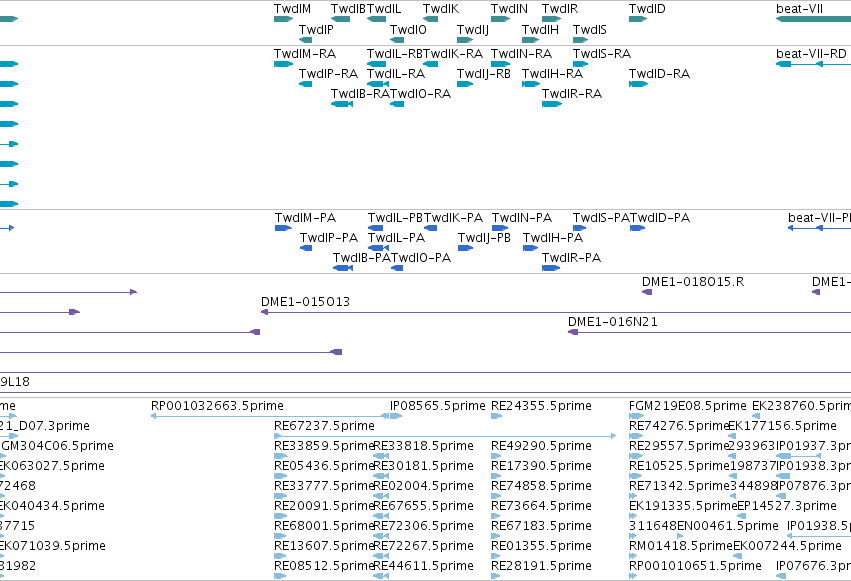851x581 pixels.
Task: Click the TwdlB gene label
Action: pos(348,9)
